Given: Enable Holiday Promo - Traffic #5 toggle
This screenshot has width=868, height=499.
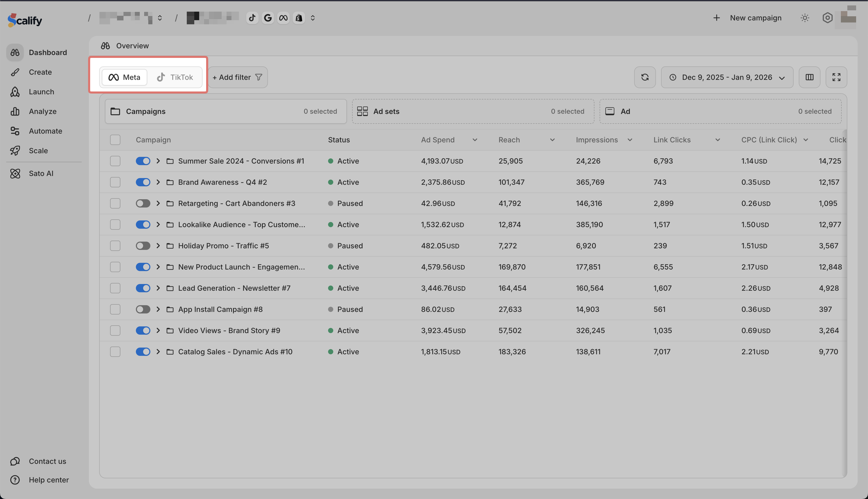Looking at the screenshot, I should 143,246.
